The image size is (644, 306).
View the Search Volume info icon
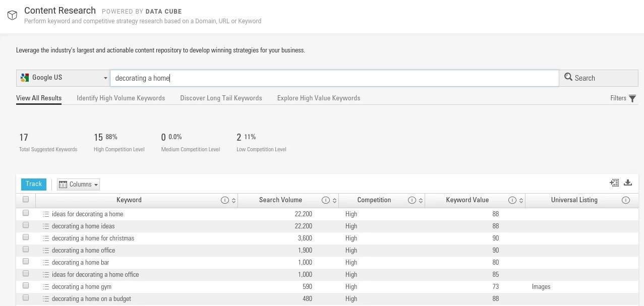(x=326, y=200)
